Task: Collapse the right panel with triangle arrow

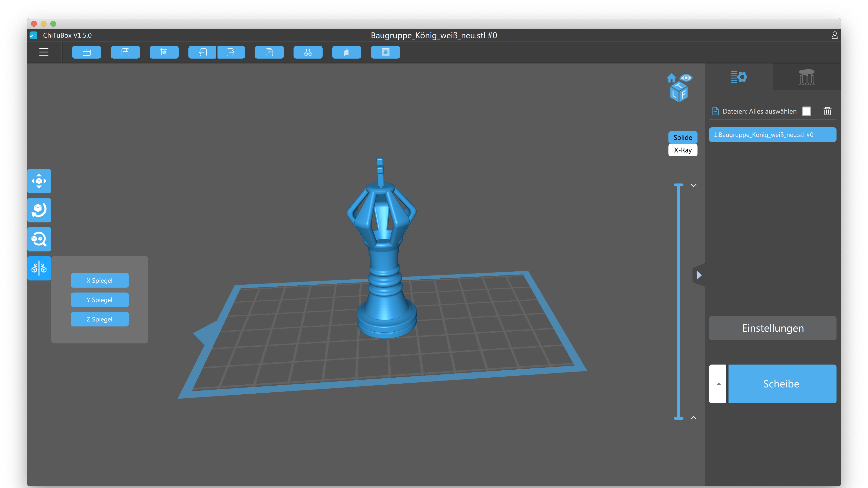Action: click(699, 275)
